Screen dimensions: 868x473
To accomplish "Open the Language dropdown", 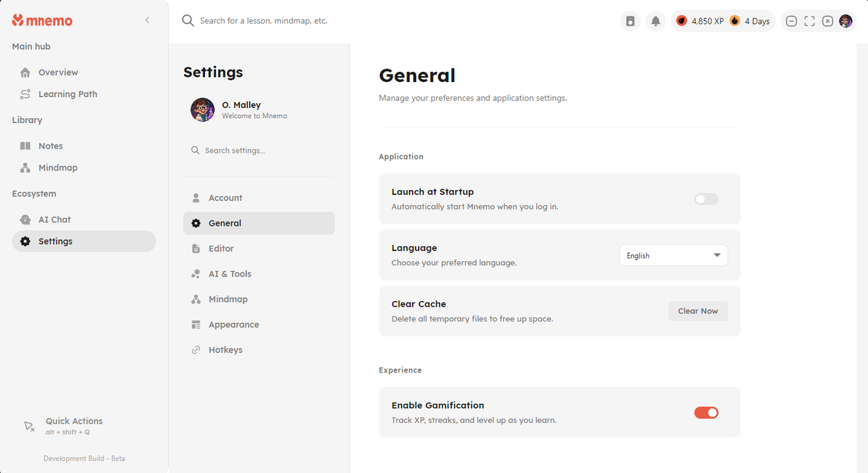I will pos(673,255).
